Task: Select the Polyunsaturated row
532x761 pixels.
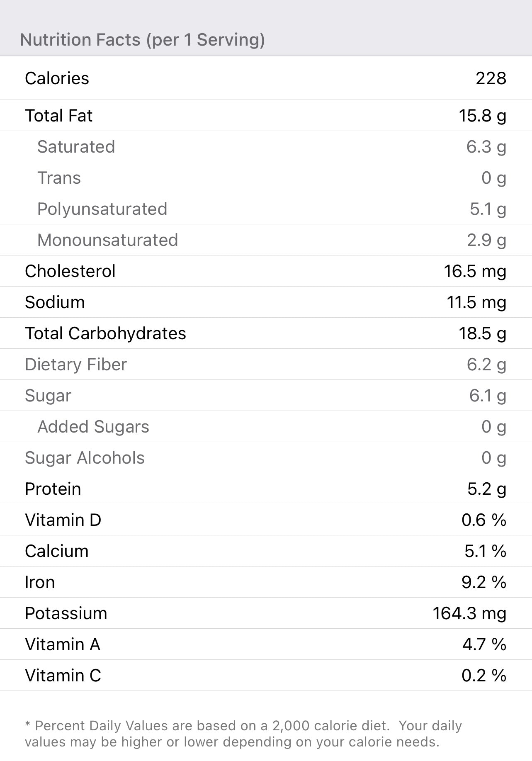Action: [265, 209]
